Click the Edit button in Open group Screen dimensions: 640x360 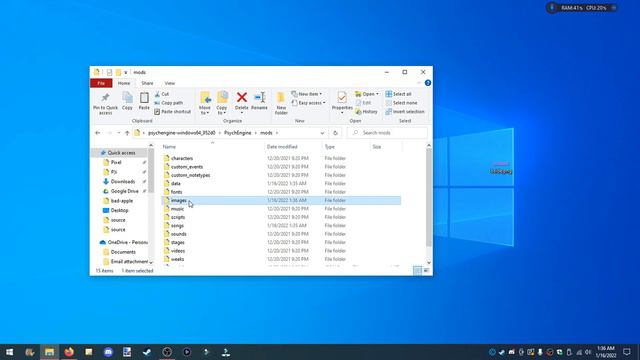point(363,103)
